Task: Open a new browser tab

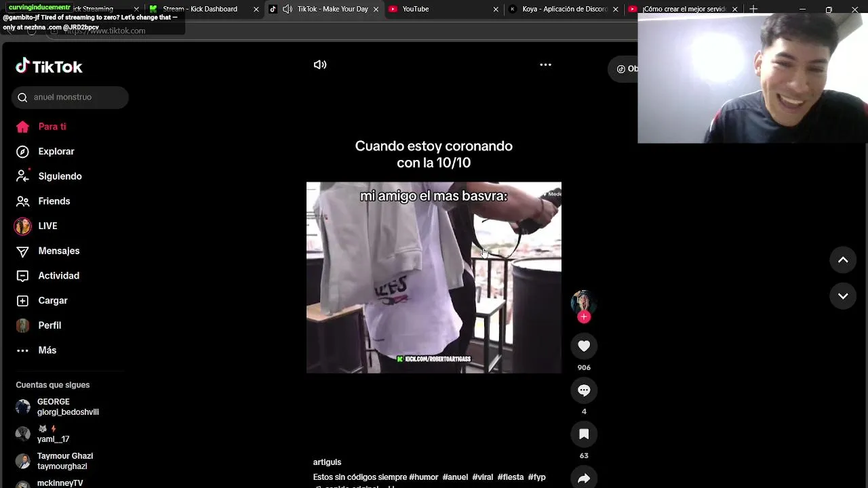Action: pos(753,9)
